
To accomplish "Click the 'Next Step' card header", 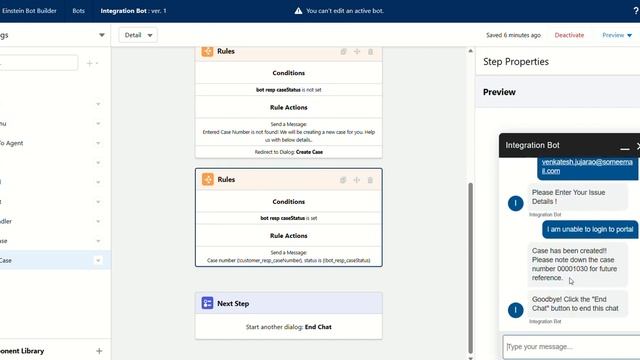I will click(289, 303).
